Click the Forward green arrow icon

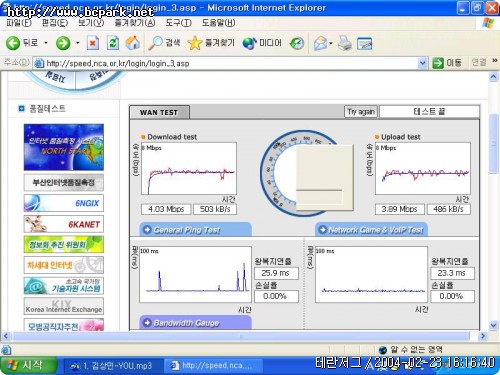click(63, 43)
